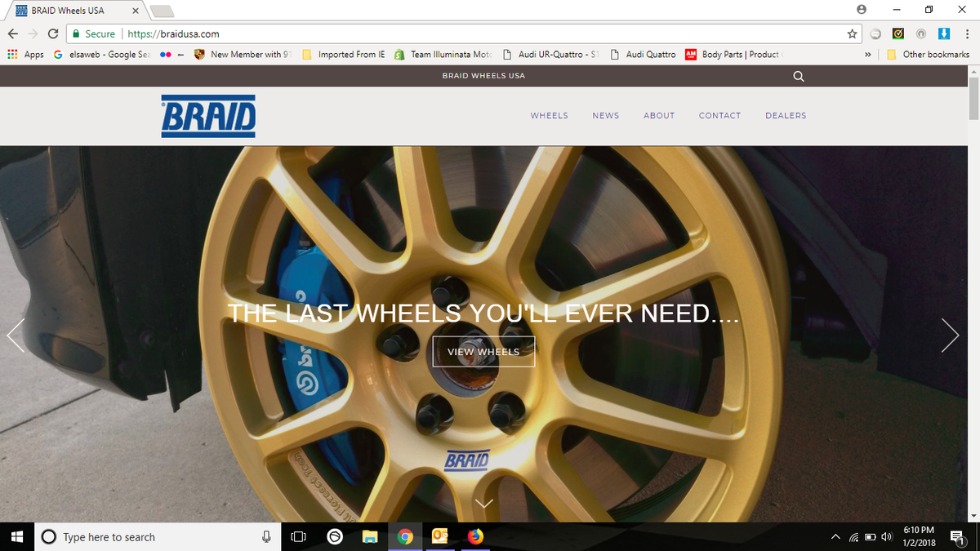Viewport: 980px width, 551px height.
Task: Open the Wi-Fi network tray icon
Action: point(853,537)
